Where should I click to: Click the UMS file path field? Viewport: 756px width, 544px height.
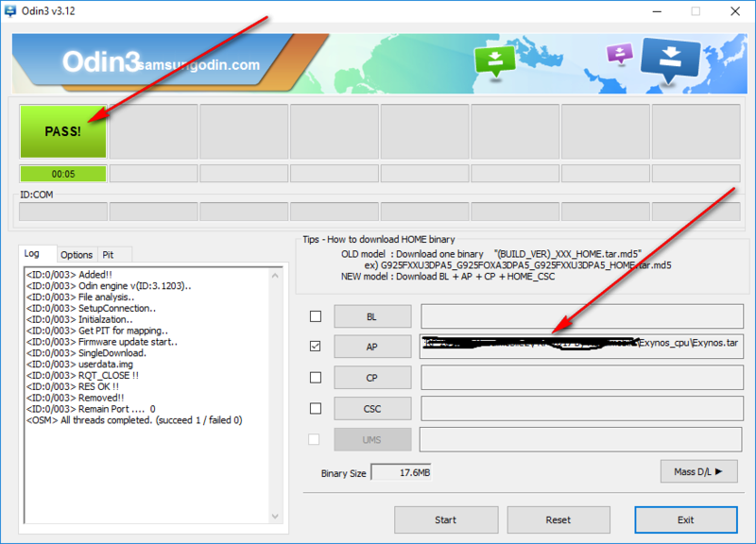tap(580, 439)
